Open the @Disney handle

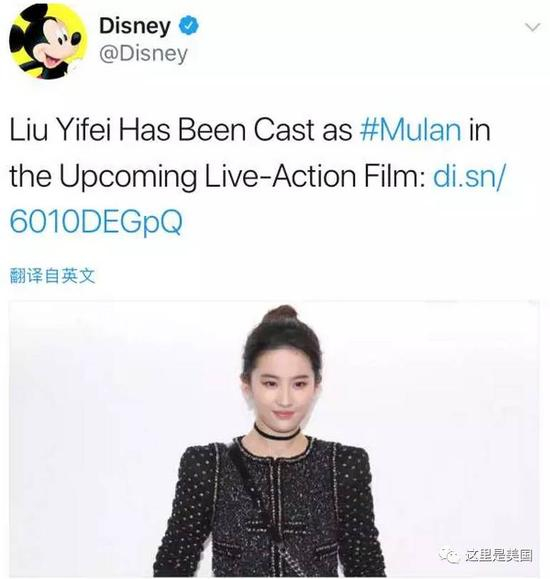click(143, 54)
